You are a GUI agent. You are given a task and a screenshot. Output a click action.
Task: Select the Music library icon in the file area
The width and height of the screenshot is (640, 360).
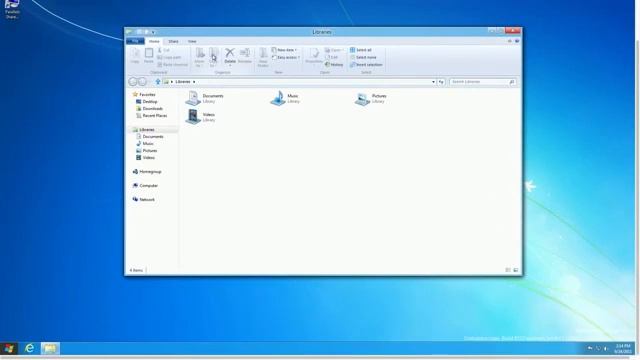pos(278,98)
